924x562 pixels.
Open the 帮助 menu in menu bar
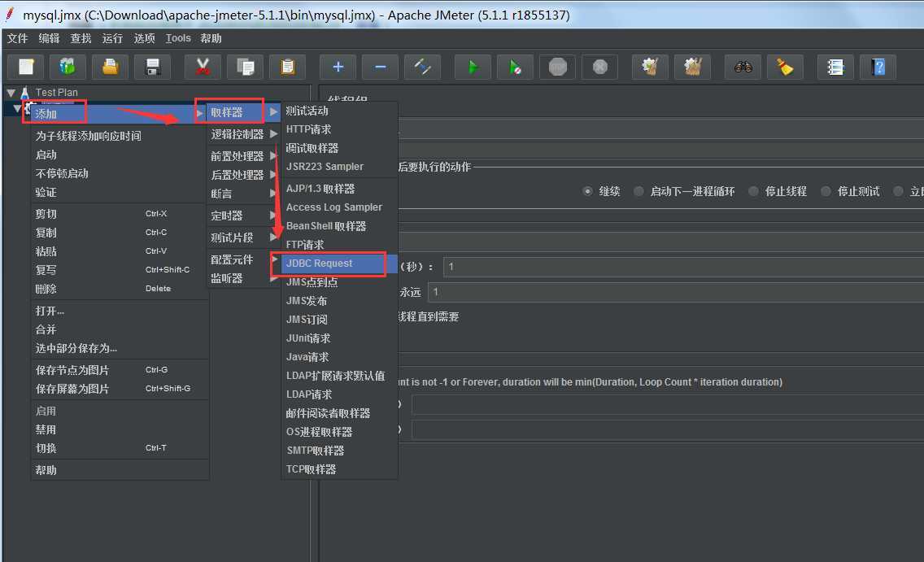pyautogui.click(x=211, y=38)
